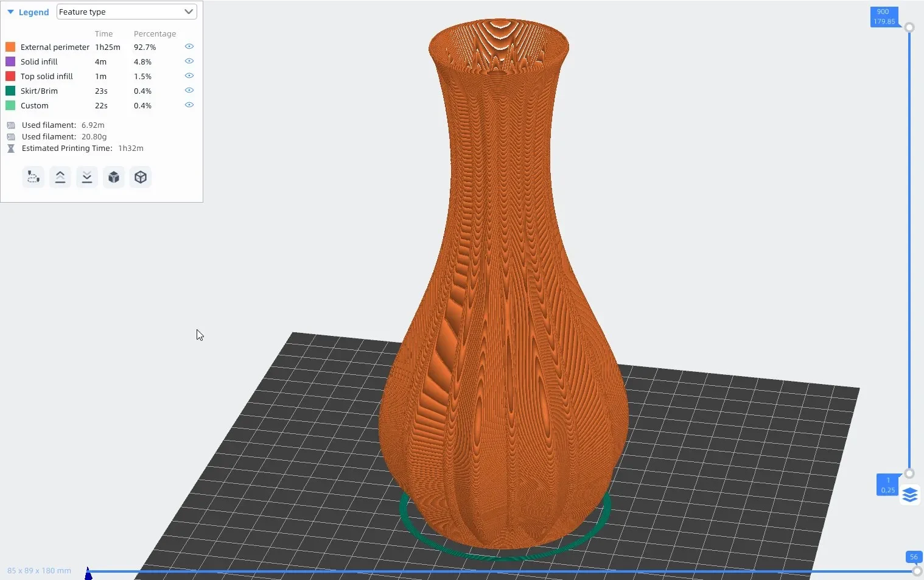Click the orange External perimeter color swatch
The width and height of the screenshot is (924, 580).
click(x=10, y=47)
